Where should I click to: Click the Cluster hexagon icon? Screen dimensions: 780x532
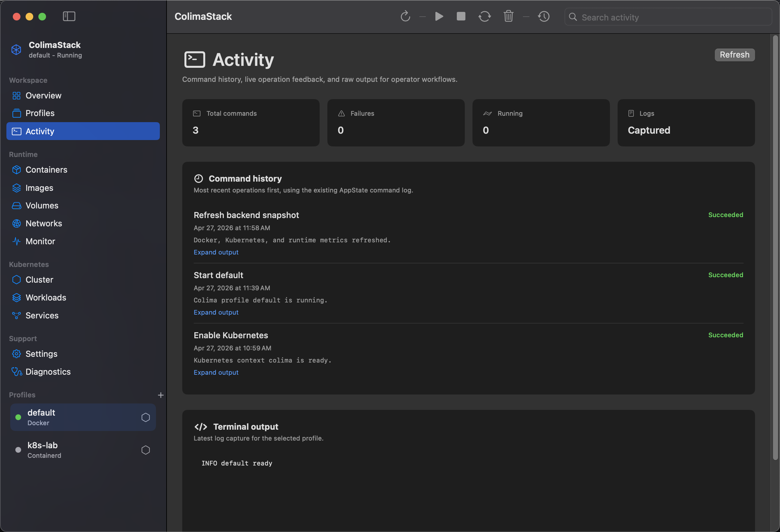(16, 280)
